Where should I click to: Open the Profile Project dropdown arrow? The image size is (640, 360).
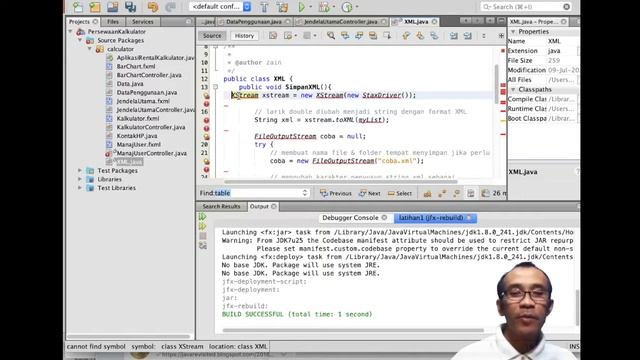pyautogui.click(x=357, y=7)
